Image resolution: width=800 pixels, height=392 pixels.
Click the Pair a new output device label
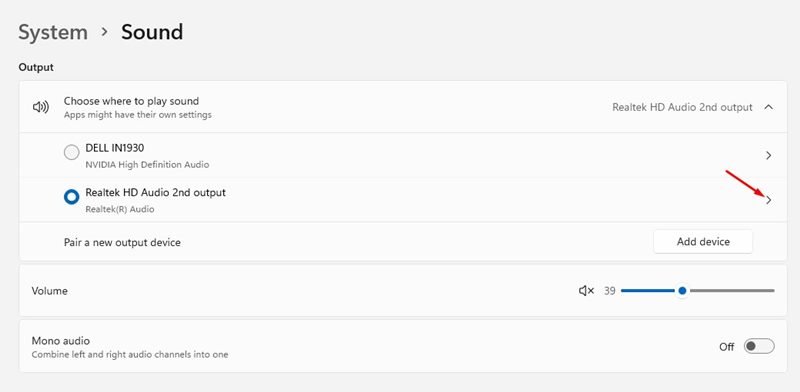[122, 242]
